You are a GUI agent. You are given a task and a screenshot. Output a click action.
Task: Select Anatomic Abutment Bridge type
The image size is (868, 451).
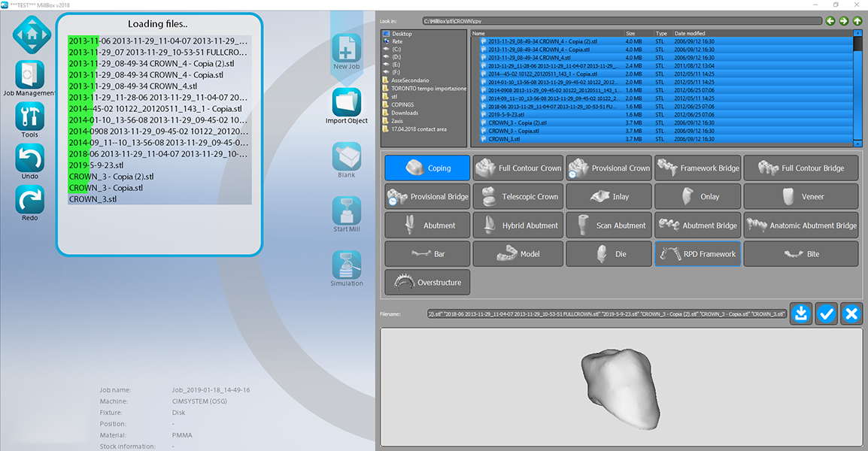point(801,225)
